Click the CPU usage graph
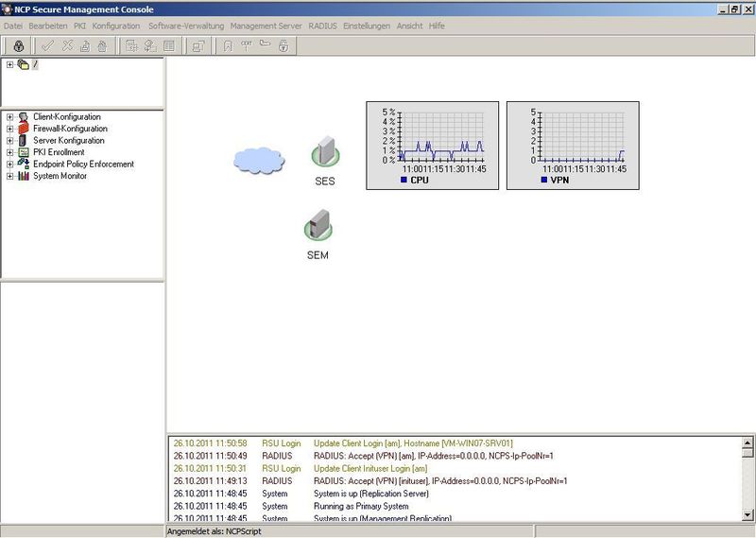This screenshot has height=538, width=756. 433,146
